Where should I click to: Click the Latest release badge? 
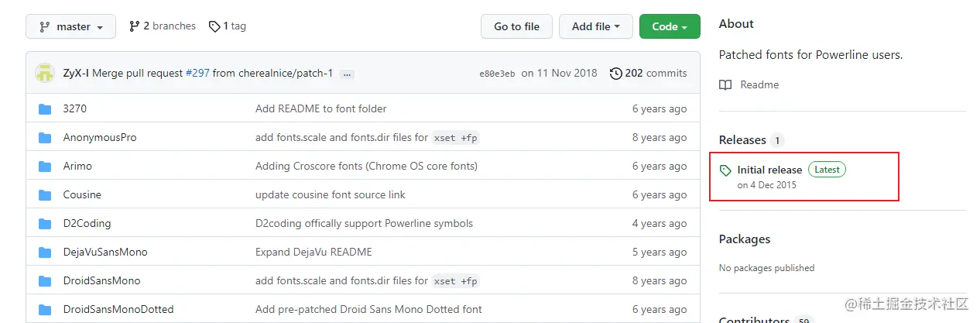827,170
